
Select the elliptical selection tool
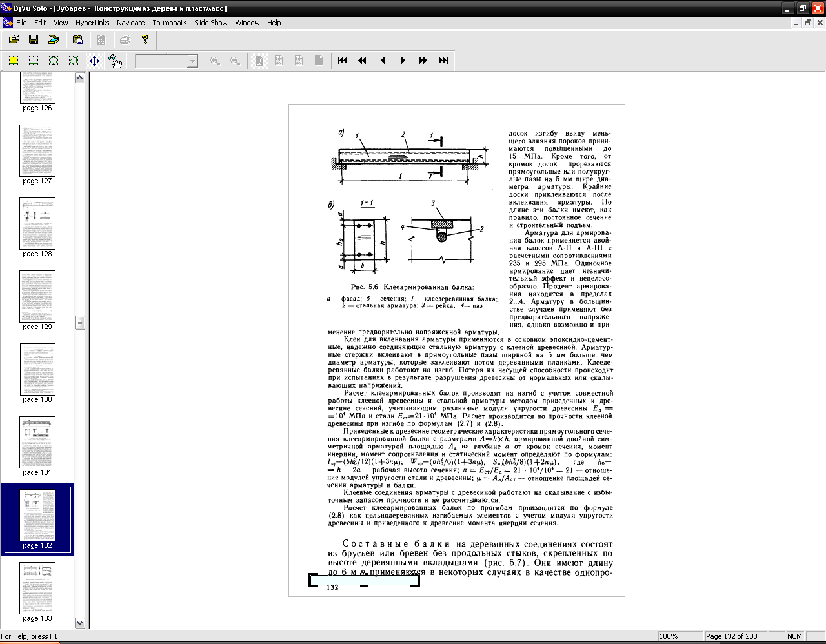point(54,61)
